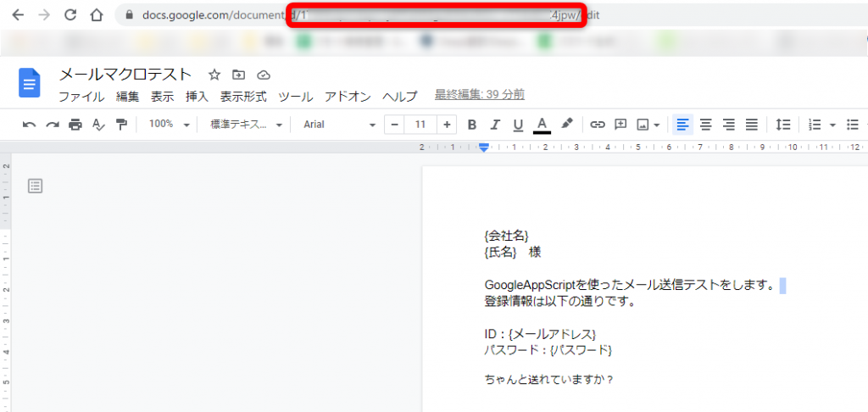
Task: Open the 表示 menu
Action: click(x=162, y=97)
